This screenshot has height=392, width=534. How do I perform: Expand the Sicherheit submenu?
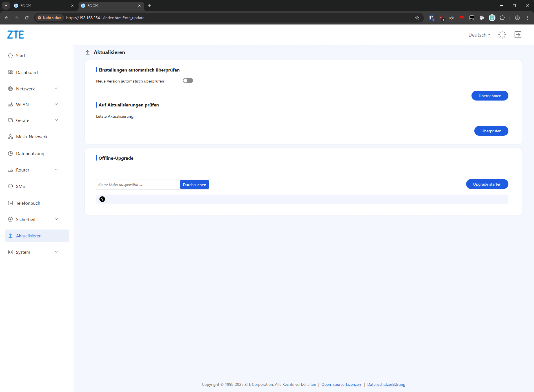[34, 219]
